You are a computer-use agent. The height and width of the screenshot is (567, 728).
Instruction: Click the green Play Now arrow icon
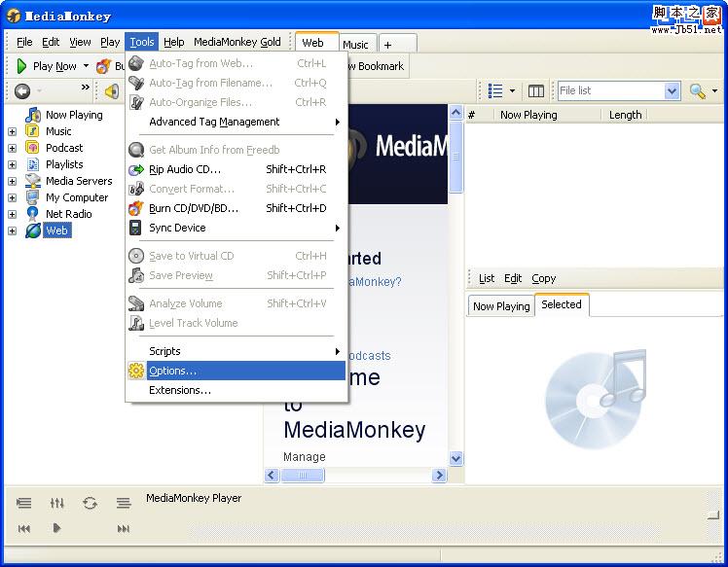[21, 66]
